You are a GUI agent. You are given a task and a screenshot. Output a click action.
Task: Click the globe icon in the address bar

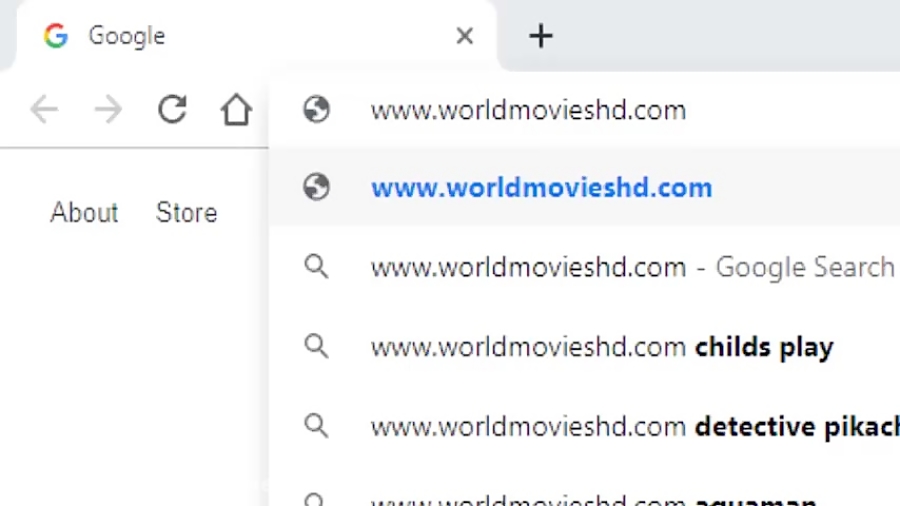coord(316,109)
